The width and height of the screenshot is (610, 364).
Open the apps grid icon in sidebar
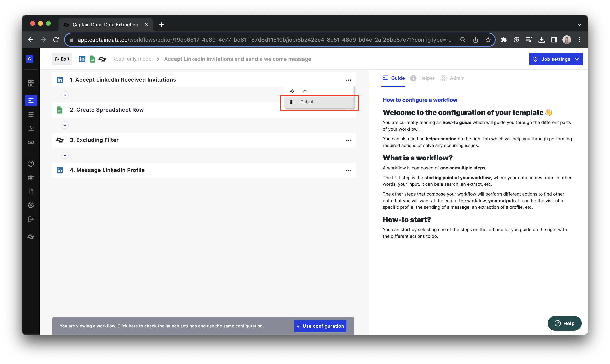(31, 115)
